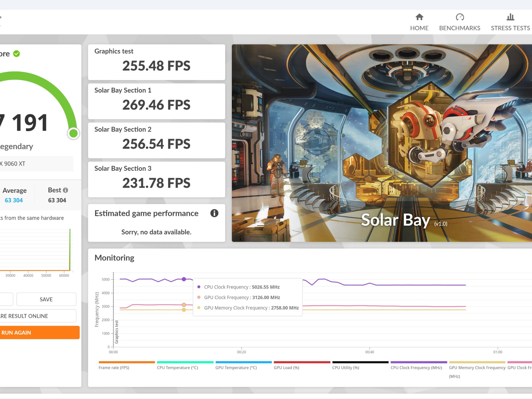Screen dimensions: 532x399
Task: Open Benchmarks via the gauge icon
Action: point(460,17)
